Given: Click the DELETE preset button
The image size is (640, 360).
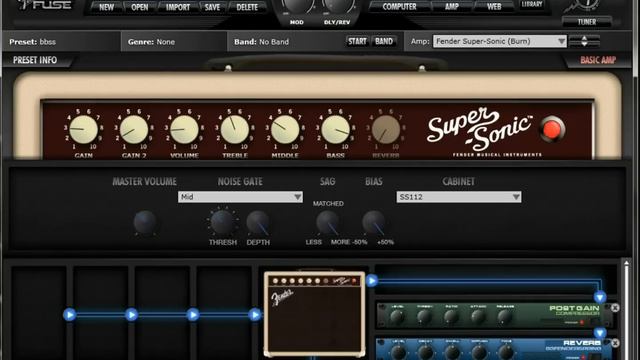Looking at the screenshot, I should (x=247, y=7).
